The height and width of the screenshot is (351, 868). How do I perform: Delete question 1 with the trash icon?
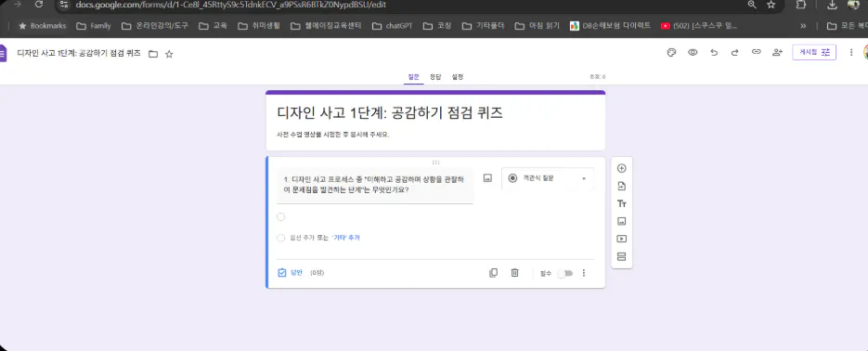tap(514, 273)
